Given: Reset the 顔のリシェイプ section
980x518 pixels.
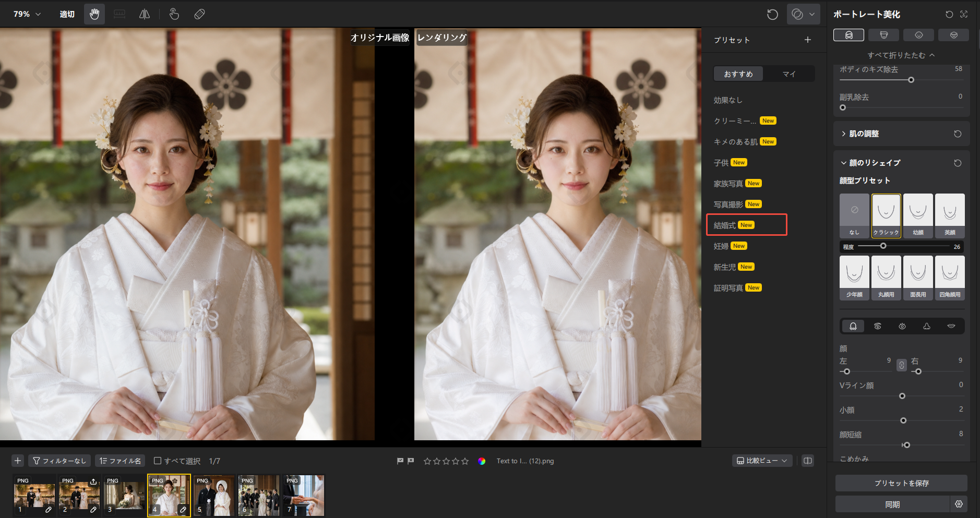Looking at the screenshot, I should point(958,163).
